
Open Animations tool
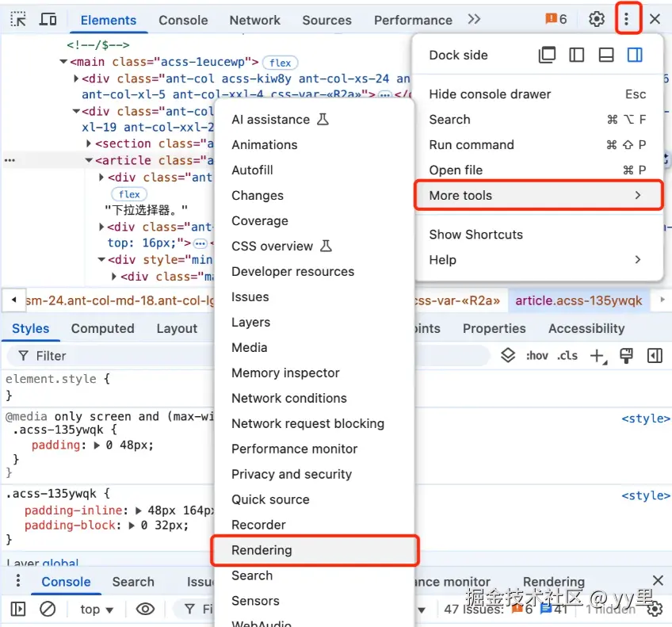pos(315,145)
